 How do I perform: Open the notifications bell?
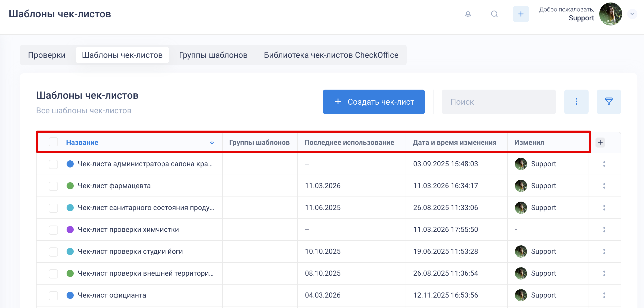click(x=468, y=14)
